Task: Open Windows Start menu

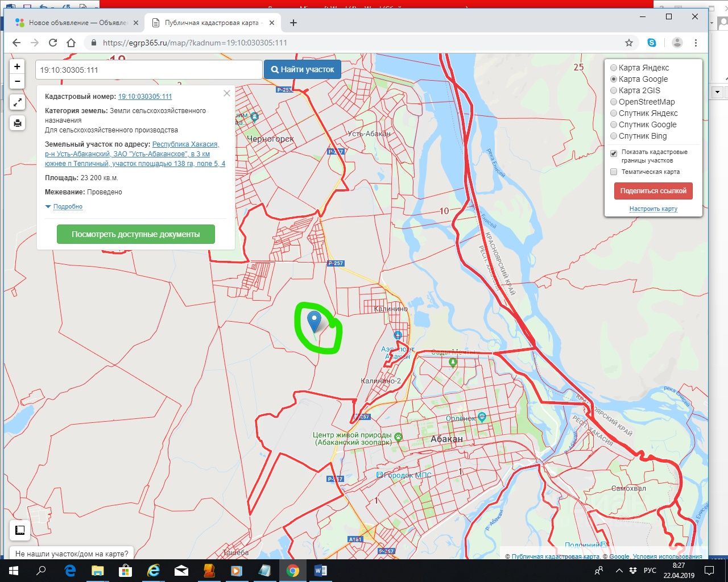Action: coord(14,571)
